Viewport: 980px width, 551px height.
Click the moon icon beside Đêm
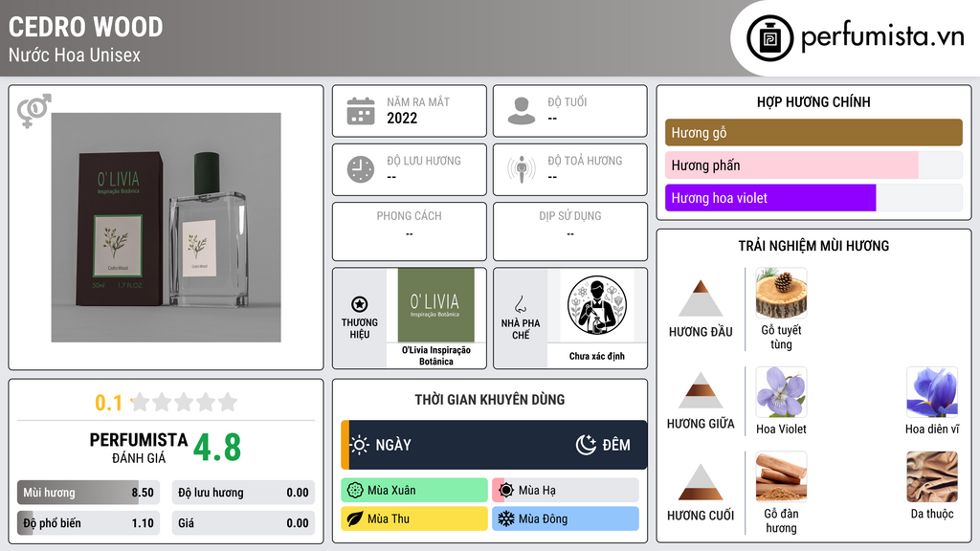586,445
